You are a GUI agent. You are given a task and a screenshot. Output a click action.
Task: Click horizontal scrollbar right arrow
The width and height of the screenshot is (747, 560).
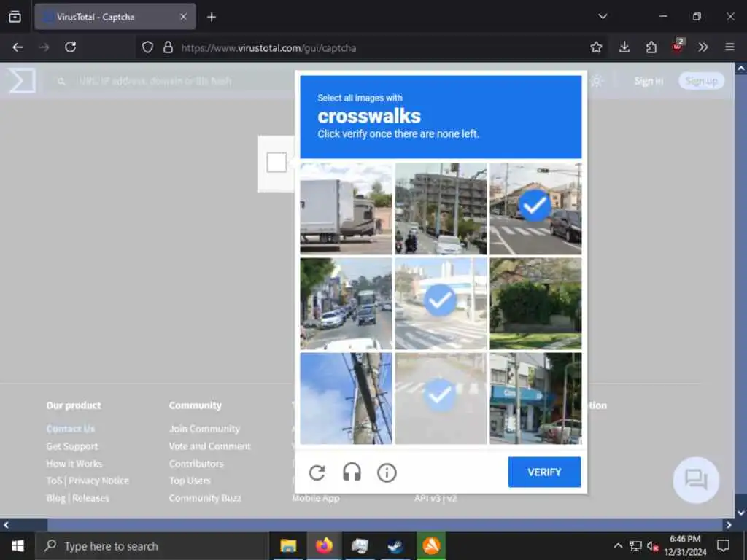click(729, 525)
